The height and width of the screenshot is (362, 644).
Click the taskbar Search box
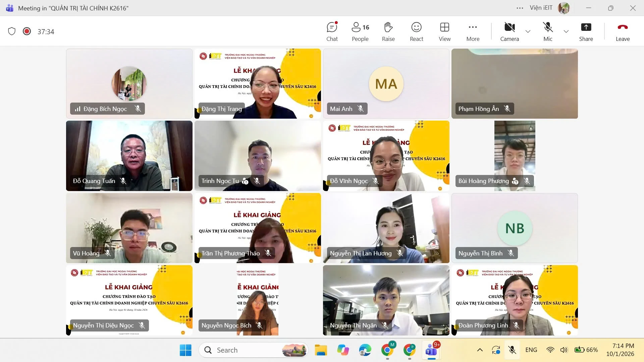(x=253, y=350)
